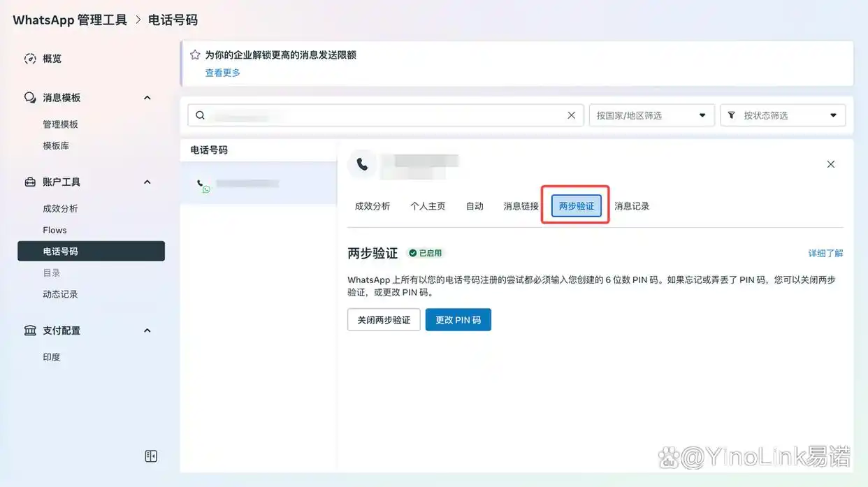The image size is (868, 487).
Task: Collapse the 账户工具 section chevron
Action: (147, 182)
